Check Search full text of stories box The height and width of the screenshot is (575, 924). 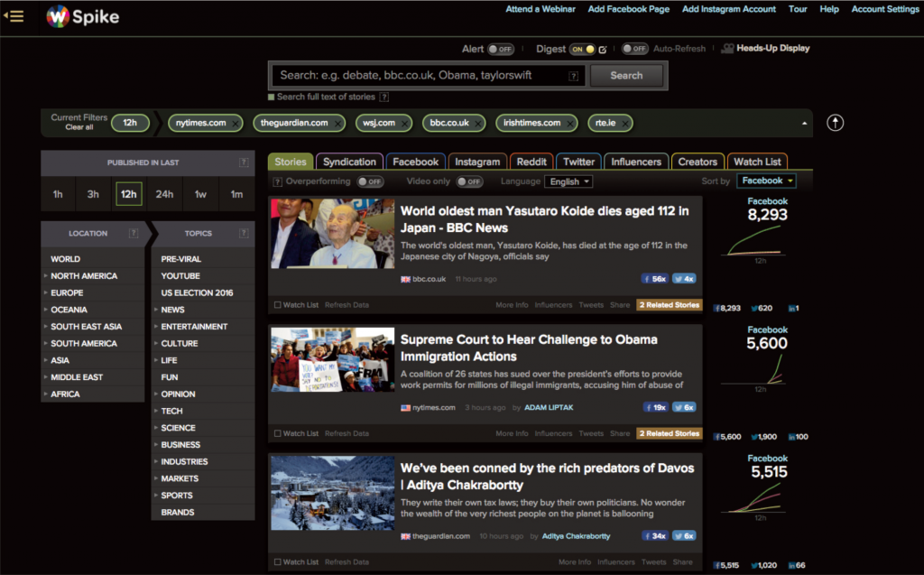tap(272, 97)
